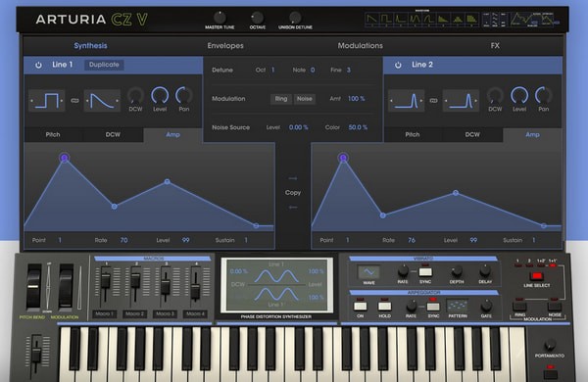Viewport: 588px width, 382px height.
Task: Click the Unison Detune knob
Action: [x=295, y=17]
